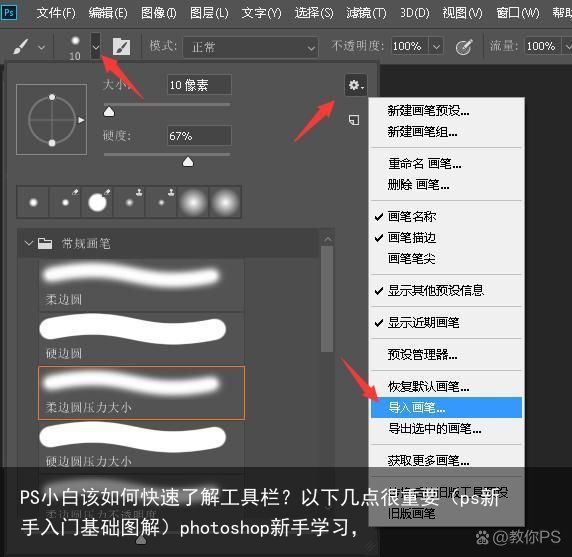Click the opacity 100% field
572x557 pixels.
410,46
